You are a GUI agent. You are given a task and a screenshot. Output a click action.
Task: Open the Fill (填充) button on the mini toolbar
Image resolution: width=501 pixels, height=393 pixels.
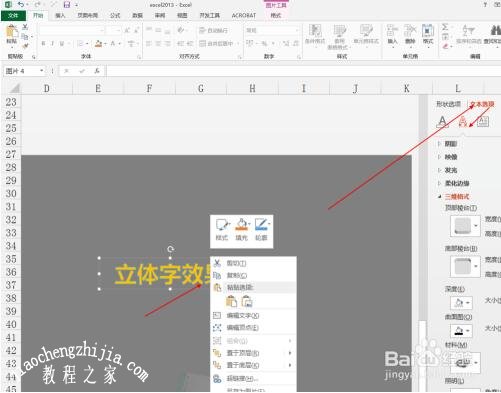pos(242,230)
